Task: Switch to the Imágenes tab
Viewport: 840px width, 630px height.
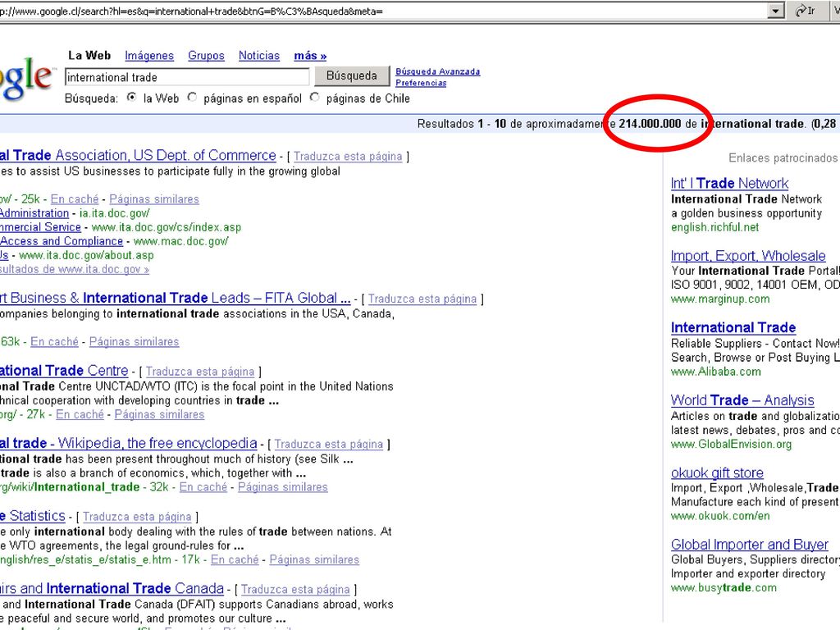Action: click(x=149, y=55)
